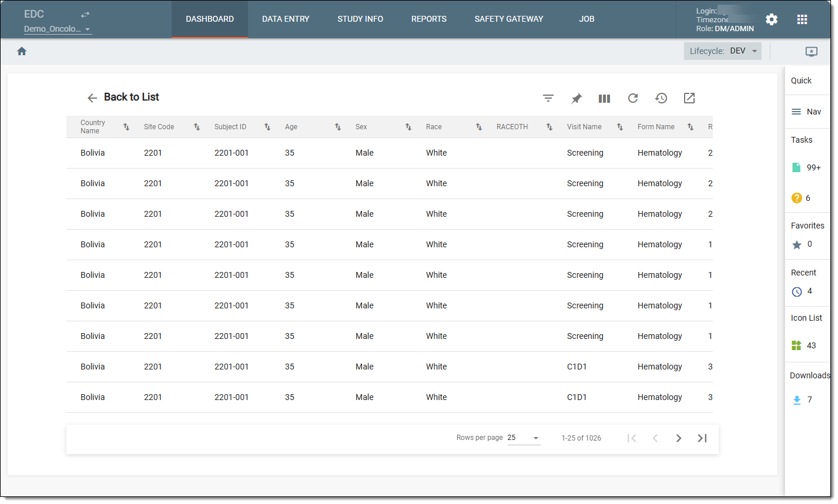This screenshot has width=838, height=504.
Task: Open the Rows per page 25 dropdown
Action: 524,438
